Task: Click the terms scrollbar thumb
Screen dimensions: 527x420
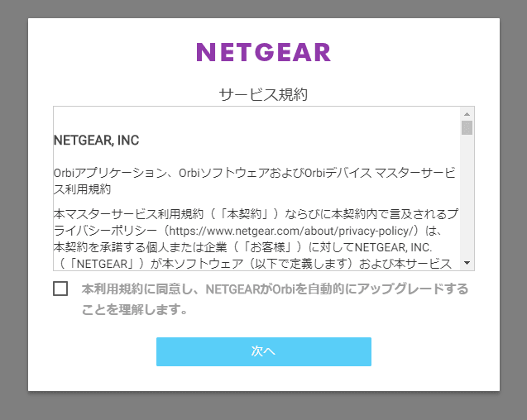Action: point(467,127)
